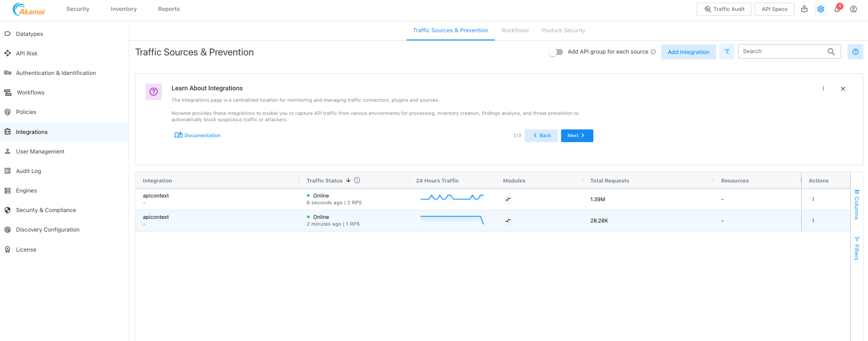Open Policies from the sidebar

[x=26, y=112]
